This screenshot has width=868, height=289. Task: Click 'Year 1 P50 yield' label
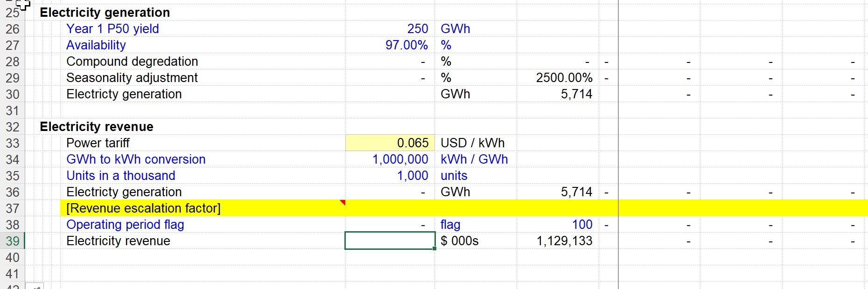coord(112,29)
